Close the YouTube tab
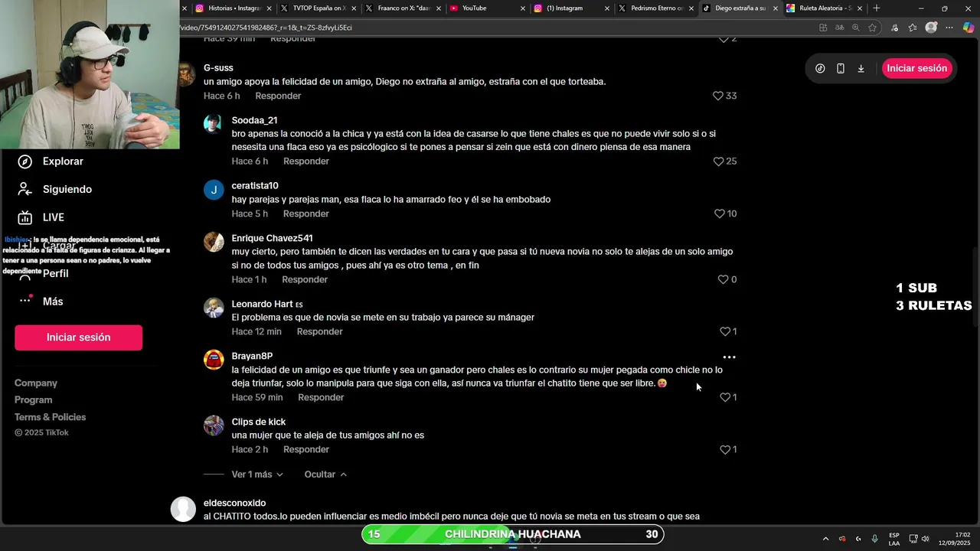The height and width of the screenshot is (551, 980). [x=523, y=8]
